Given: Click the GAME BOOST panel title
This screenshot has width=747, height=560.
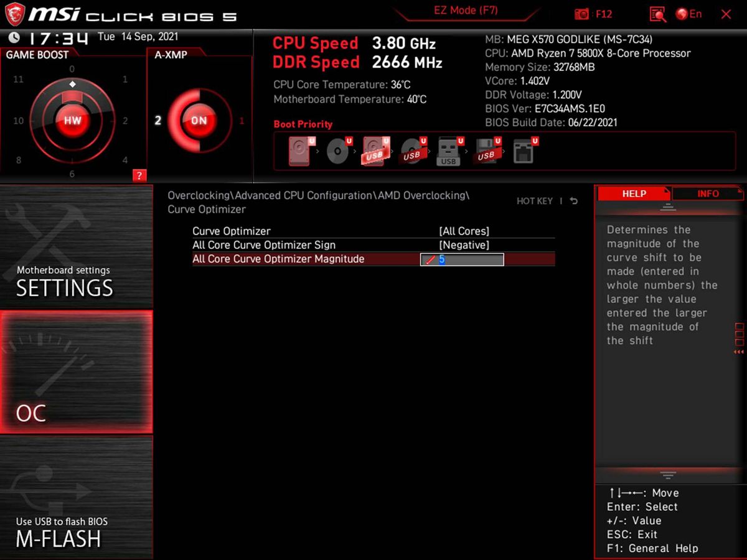Looking at the screenshot, I should click(37, 55).
